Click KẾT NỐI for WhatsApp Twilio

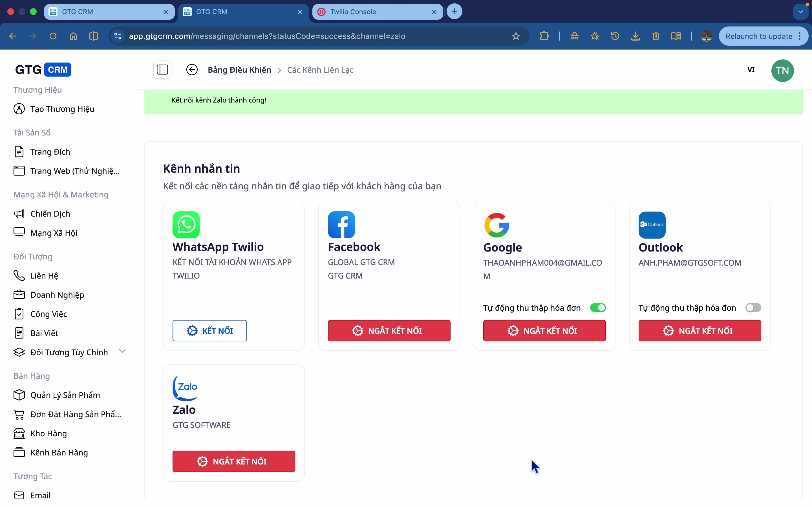(x=210, y=331)
